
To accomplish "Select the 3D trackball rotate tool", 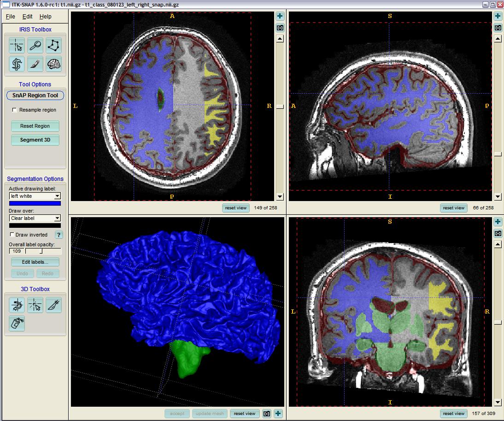I will coord(17,305).
